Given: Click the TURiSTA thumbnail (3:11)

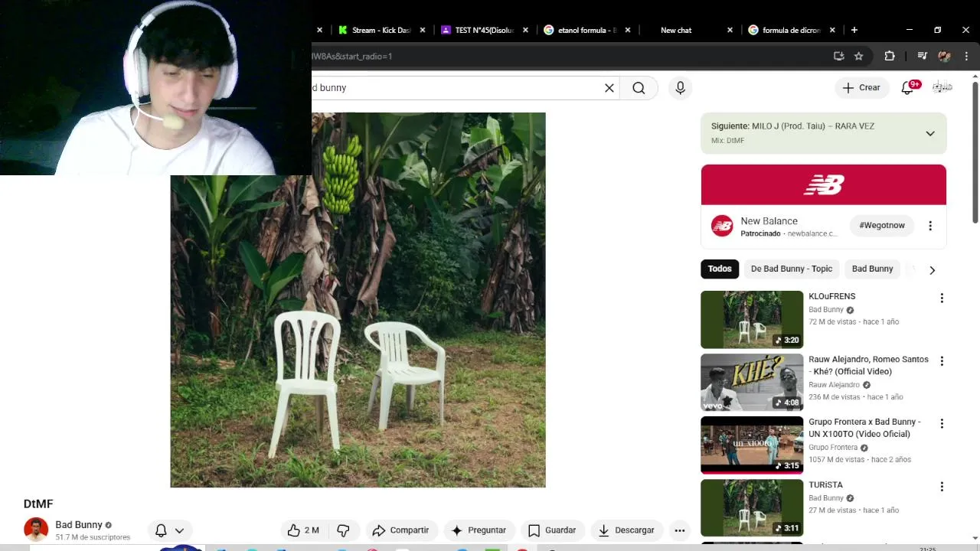Looking at the screenshot, I should point(752,508).
